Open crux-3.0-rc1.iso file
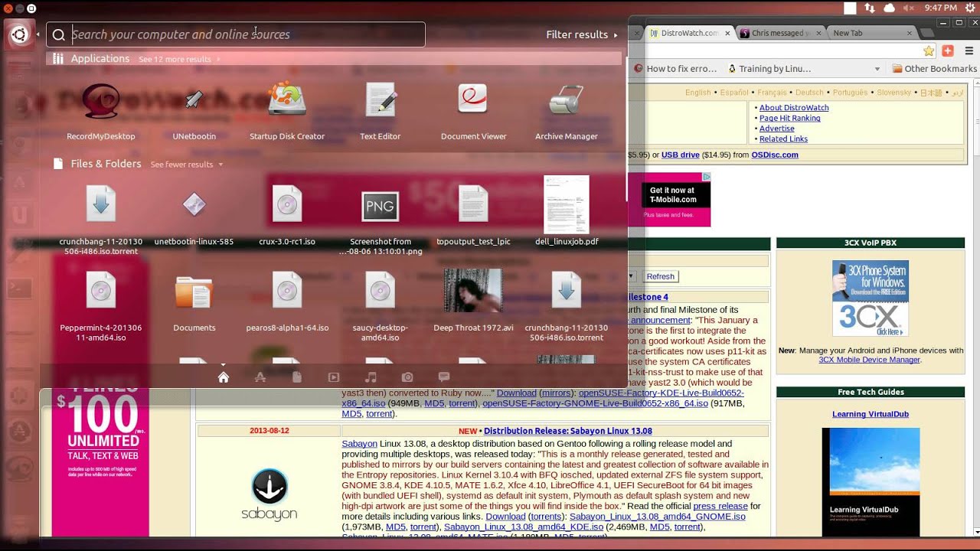 click(287, 205)
